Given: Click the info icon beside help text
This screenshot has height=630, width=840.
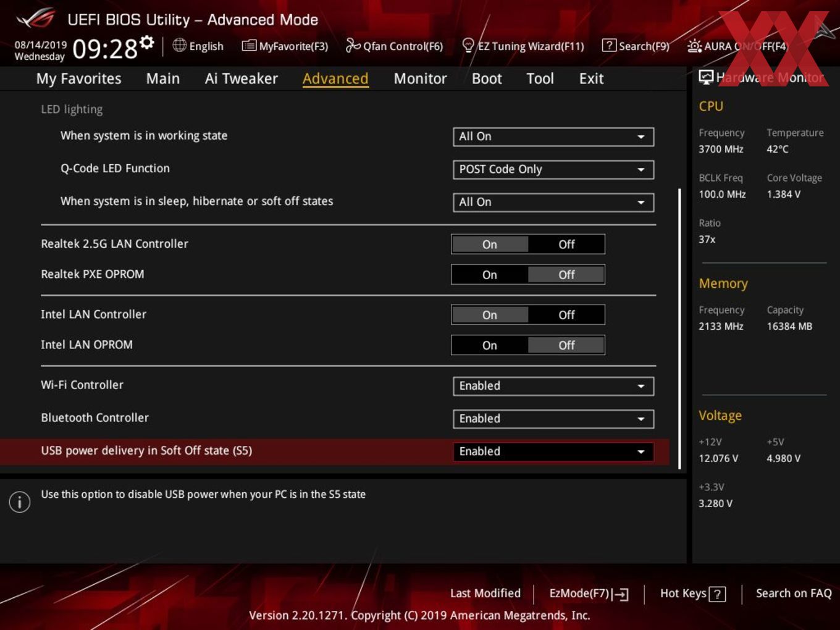Looking at the screenshot, I should [20, 502].
